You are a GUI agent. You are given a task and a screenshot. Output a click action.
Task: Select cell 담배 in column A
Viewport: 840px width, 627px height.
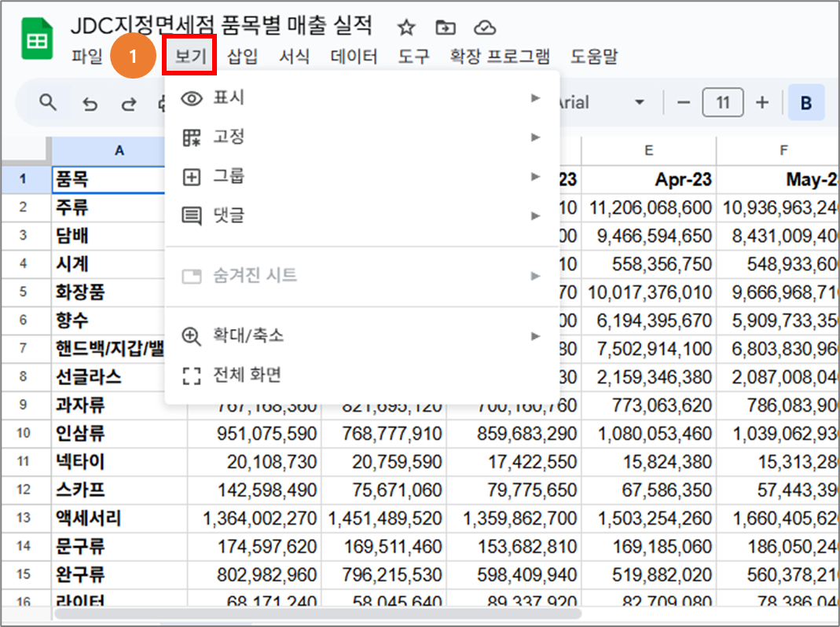[x=108, y=236]
